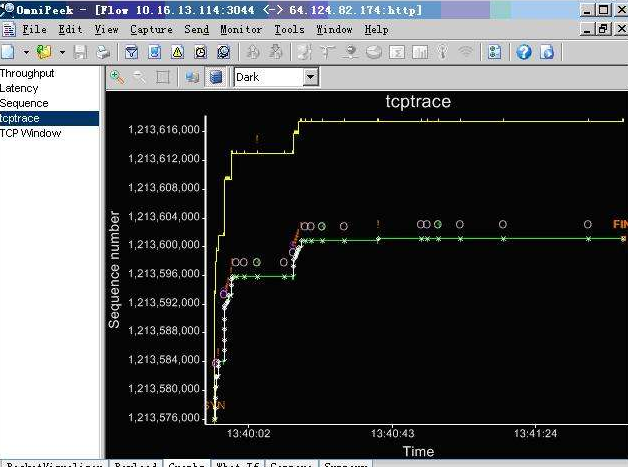
Task: Open the dropdown arrow beside the New icon
Action: coord(26,52)
